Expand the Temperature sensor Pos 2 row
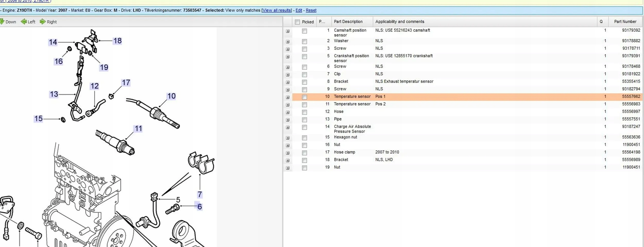 tap(288, 105)
